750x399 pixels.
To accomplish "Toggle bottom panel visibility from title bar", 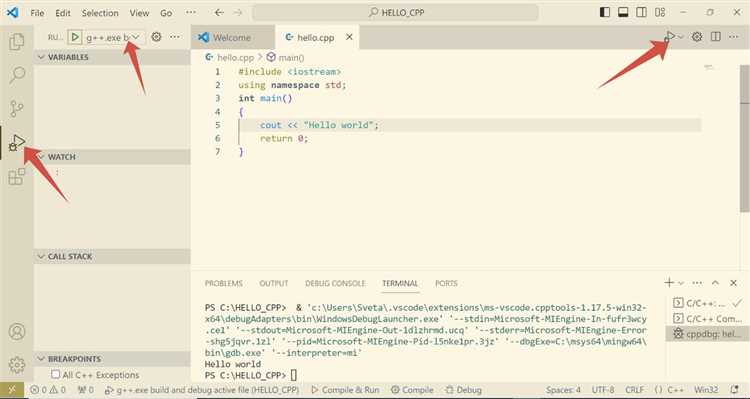I will click(623, 12).
